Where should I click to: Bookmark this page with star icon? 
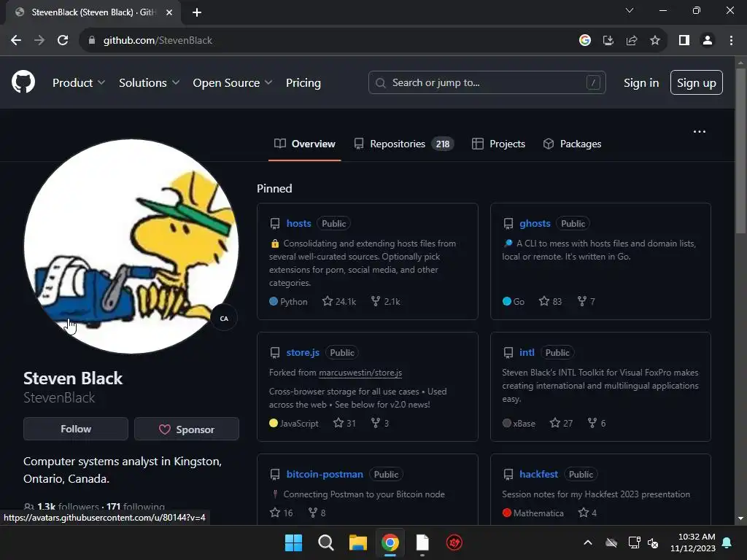[x=655, y=41]
